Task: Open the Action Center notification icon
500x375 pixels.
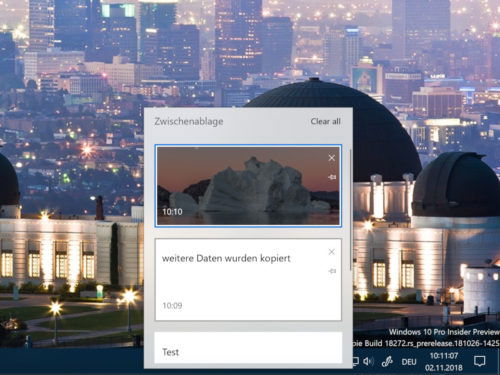Action: click(x=480, y=361)
